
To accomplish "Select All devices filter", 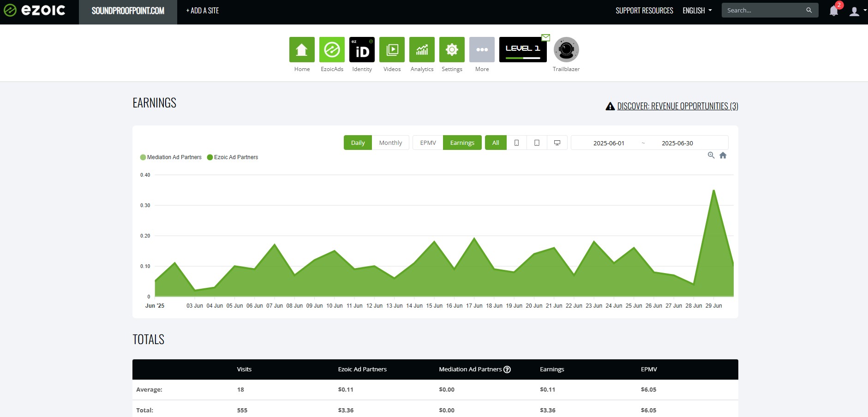I will (x=496, y=143).
